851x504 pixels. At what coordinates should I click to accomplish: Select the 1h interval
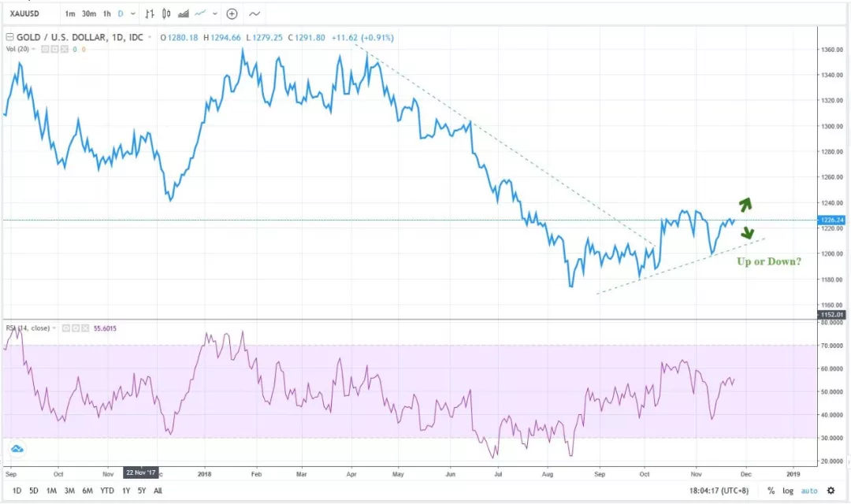pyautogui.click(x=106, y=13)
